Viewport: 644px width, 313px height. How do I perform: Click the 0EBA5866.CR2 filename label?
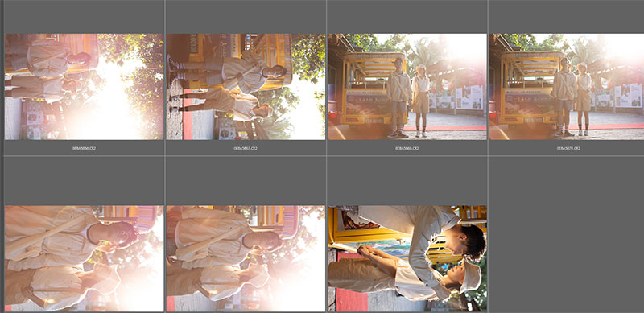pyautogui.click(x=85, y=148)
